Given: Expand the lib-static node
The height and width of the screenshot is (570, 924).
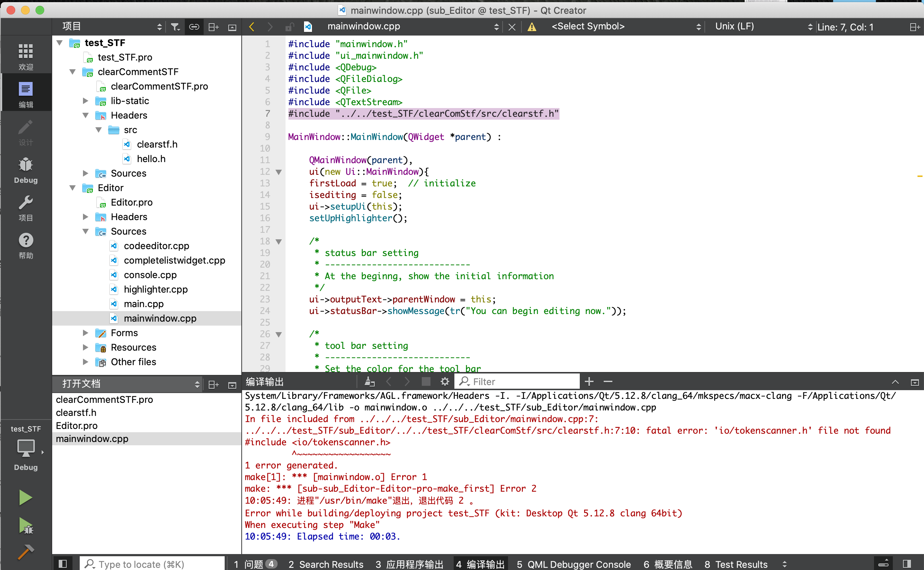Looking at the screenshot, I should coord(86,101).
